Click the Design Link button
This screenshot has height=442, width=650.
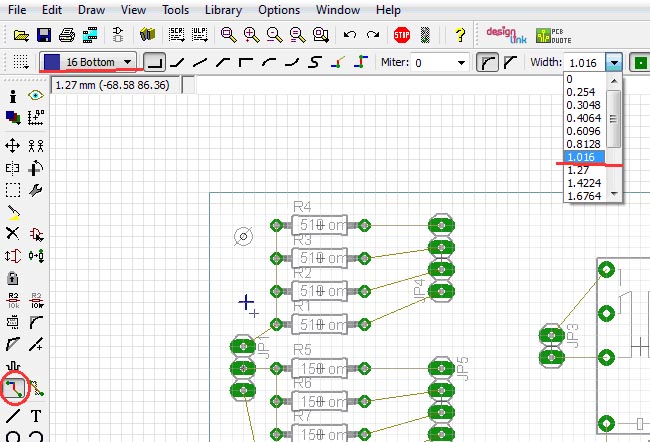point(505,34)
